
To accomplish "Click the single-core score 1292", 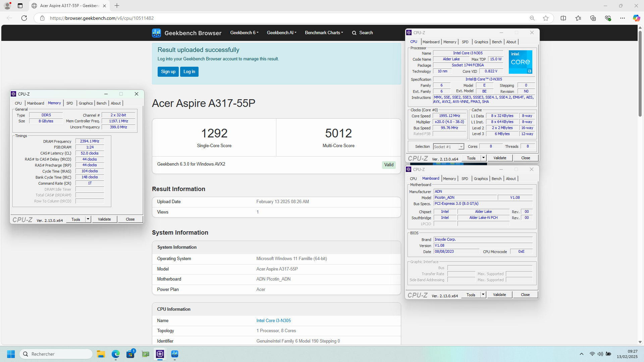I will [x=214, y=133].
